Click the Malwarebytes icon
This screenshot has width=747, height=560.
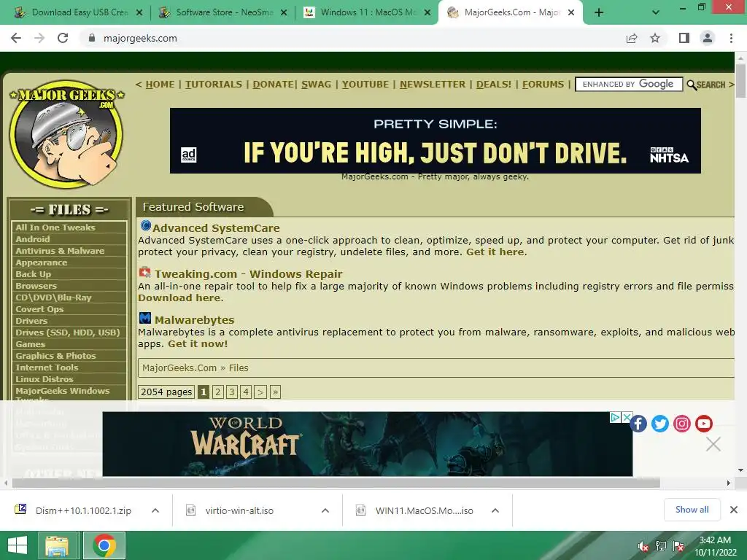(145, 318)
